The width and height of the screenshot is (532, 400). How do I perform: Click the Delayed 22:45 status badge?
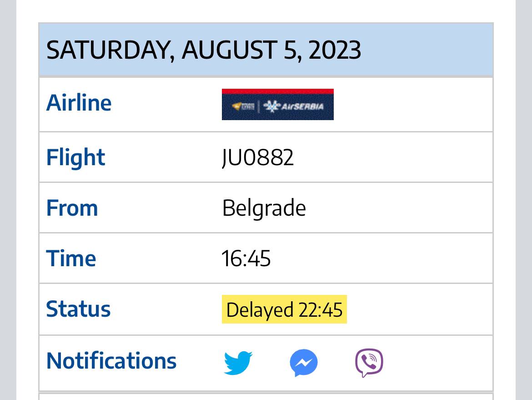click(284, 309)
